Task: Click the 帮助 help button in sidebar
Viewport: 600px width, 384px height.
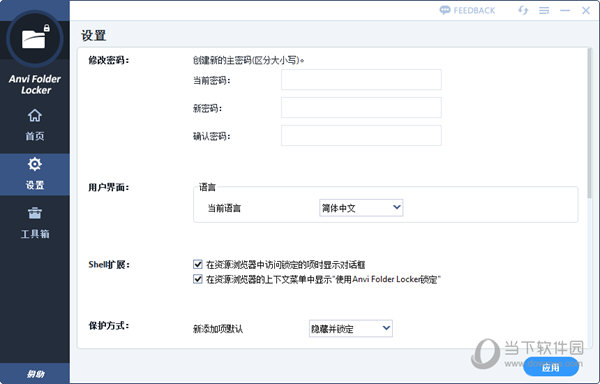Action: (x=35, y=373)
